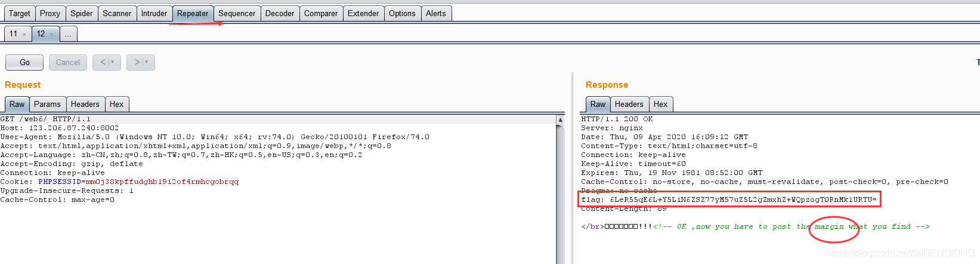Click the response Expires header line
This screenshot has height=264, width=980.
pyautogui.click(x=672, y=173)
